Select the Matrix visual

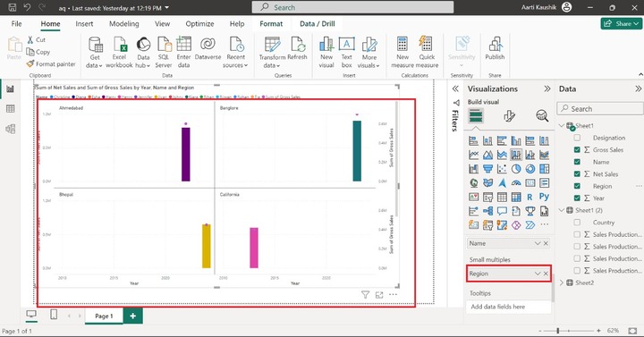(516, 198)
